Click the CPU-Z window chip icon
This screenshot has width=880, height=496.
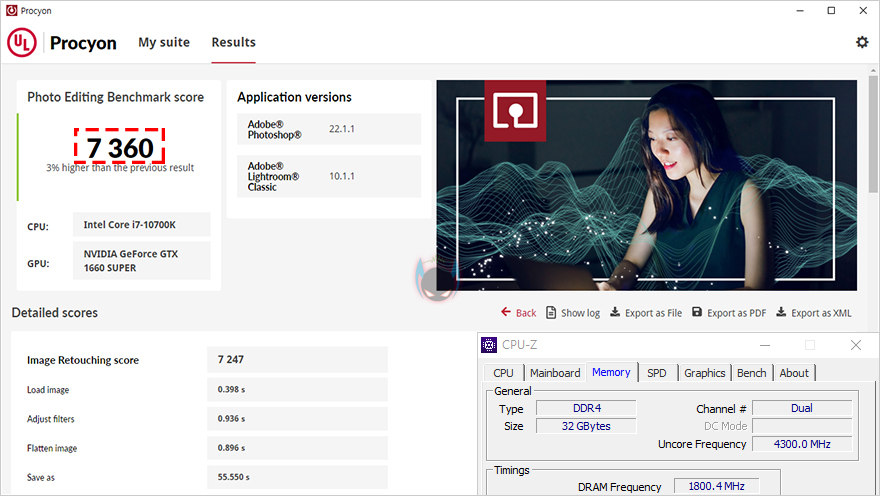coord(489,345)
